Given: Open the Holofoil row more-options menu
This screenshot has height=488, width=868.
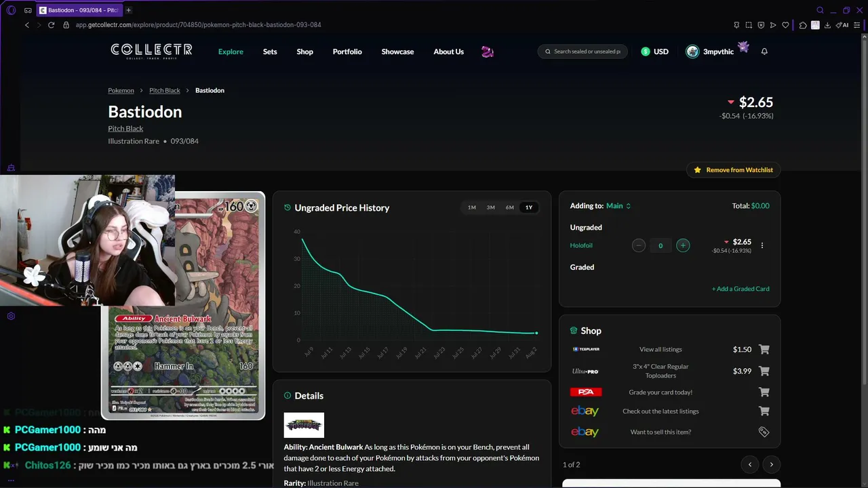Looking at the screenshot, I should click(762, 245).
